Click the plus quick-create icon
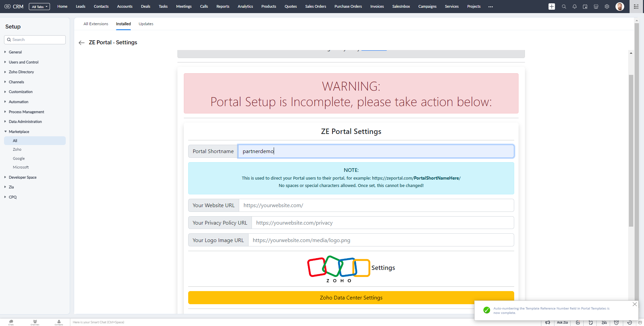This screenshot has height=326, width=644. [552, 6]
